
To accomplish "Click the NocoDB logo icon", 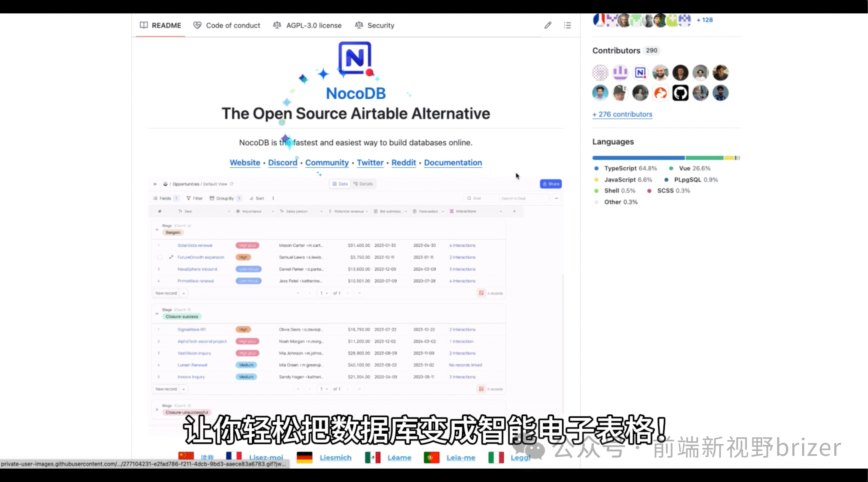I will (355, 59).
